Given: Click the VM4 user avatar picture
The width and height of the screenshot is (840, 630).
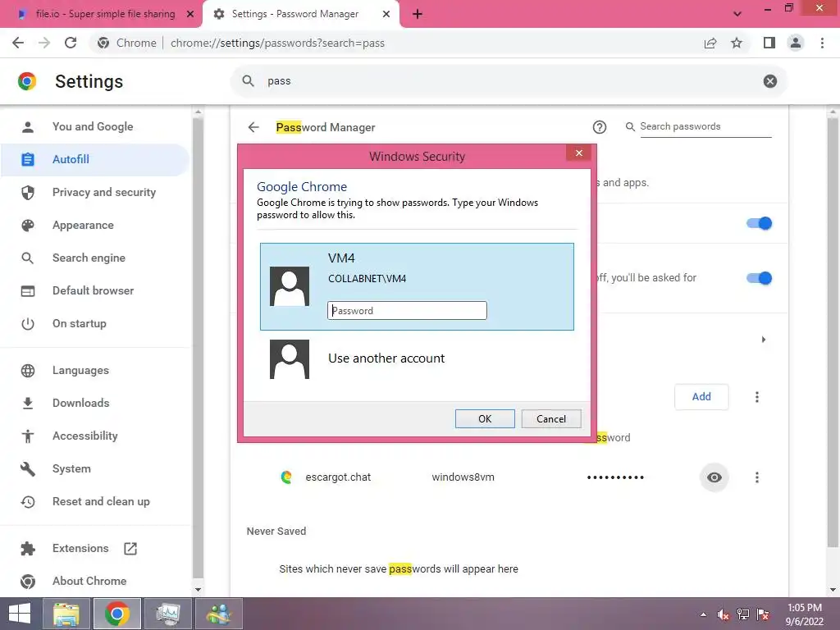Looking at the screenshot, I should [x=290, y=286].
